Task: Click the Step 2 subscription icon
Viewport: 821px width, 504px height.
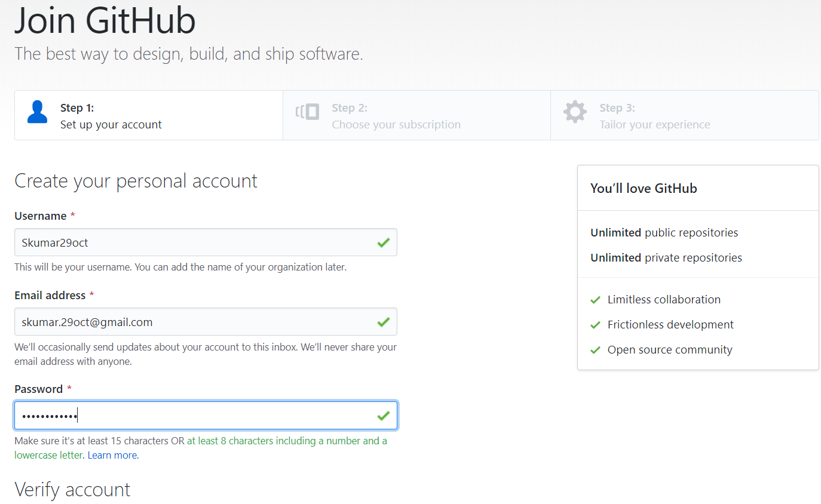Action: 308,112
